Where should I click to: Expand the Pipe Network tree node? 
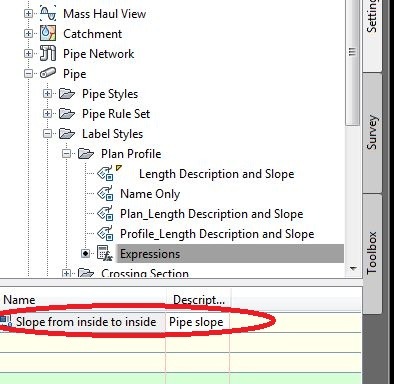29,54
